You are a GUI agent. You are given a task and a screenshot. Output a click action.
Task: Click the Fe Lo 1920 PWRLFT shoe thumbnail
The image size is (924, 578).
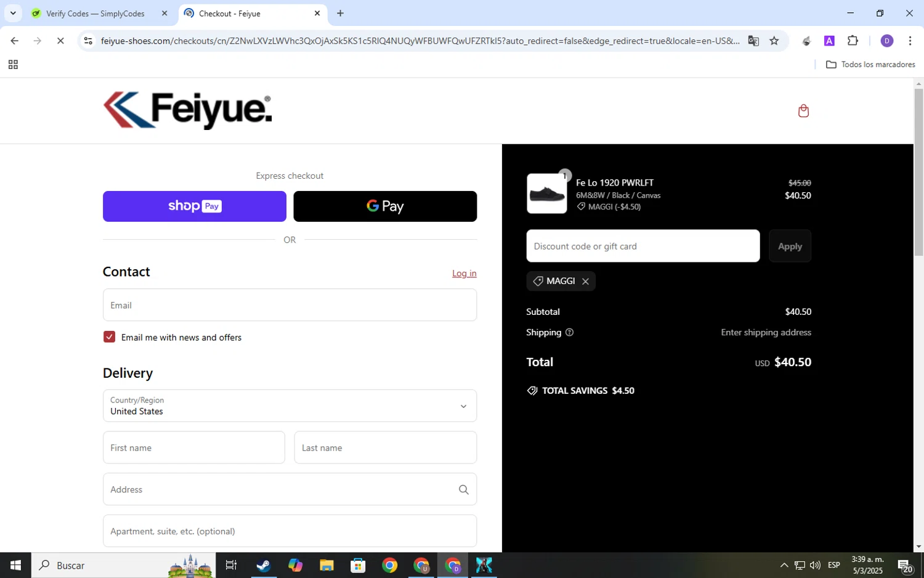(547, 193)
